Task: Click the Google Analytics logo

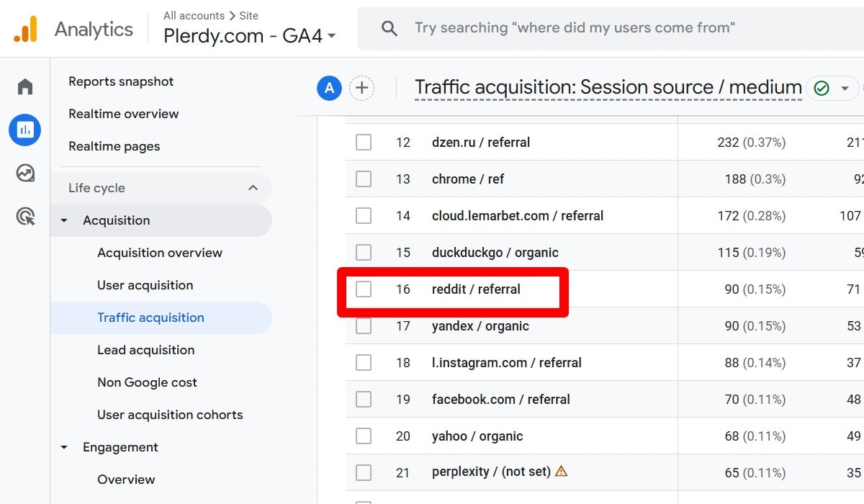Action: pos(27,29)
